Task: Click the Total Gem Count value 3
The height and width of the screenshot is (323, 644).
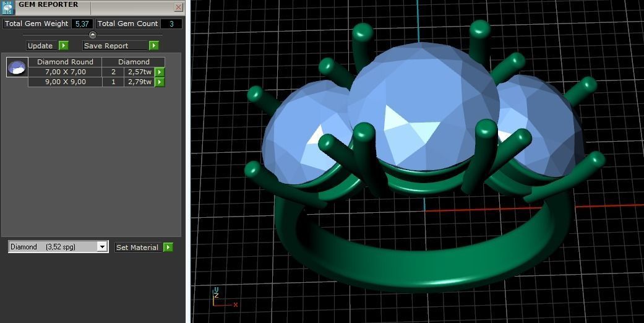Action: pyautogui.click(x=171, y=24)
